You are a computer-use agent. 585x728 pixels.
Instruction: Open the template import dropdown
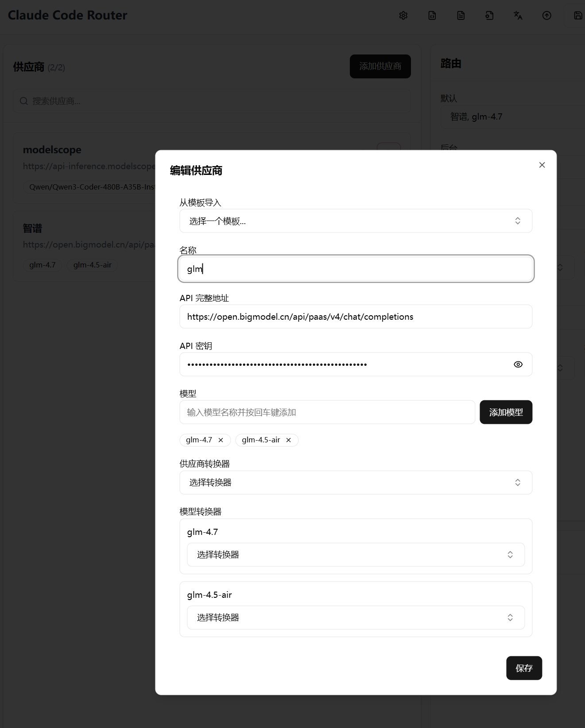click(x=356, y=221)
